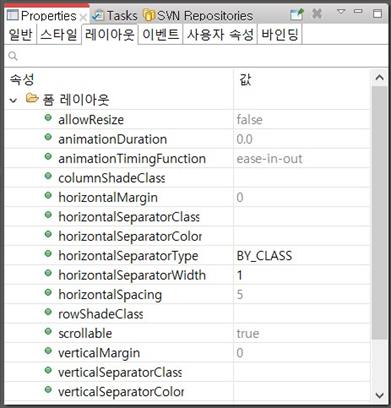Select the animationTimingFunction property
The image size is (391, 408).
(132, 159)
